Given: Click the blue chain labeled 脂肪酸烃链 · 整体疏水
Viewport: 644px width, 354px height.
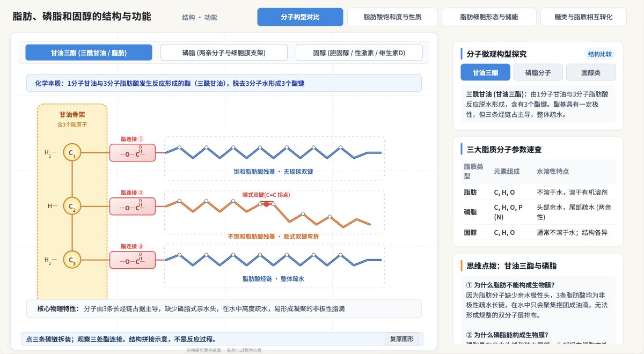Looking at the screenshot, I should click(x=274, y=260).
